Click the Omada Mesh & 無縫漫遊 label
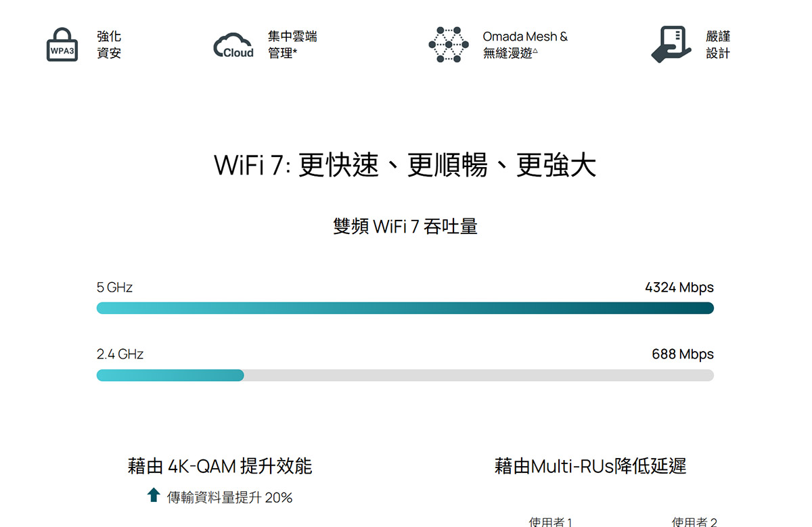Screen dimensions: 812x527 click(525, 45)
